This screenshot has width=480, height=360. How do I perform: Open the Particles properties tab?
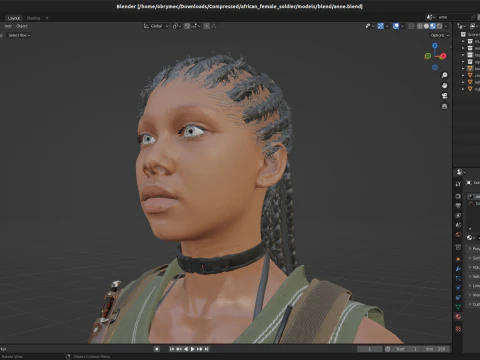[458, 278]
